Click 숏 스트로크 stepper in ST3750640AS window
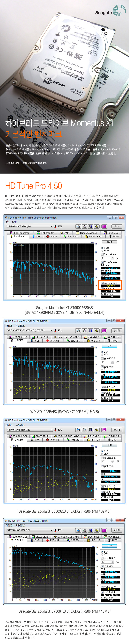The width and height of the screenshot is (129, 644). click(113, 562)
